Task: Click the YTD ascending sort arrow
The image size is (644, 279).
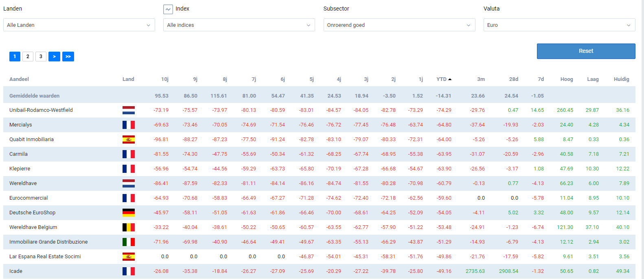Action: click(x=450, y=79)
